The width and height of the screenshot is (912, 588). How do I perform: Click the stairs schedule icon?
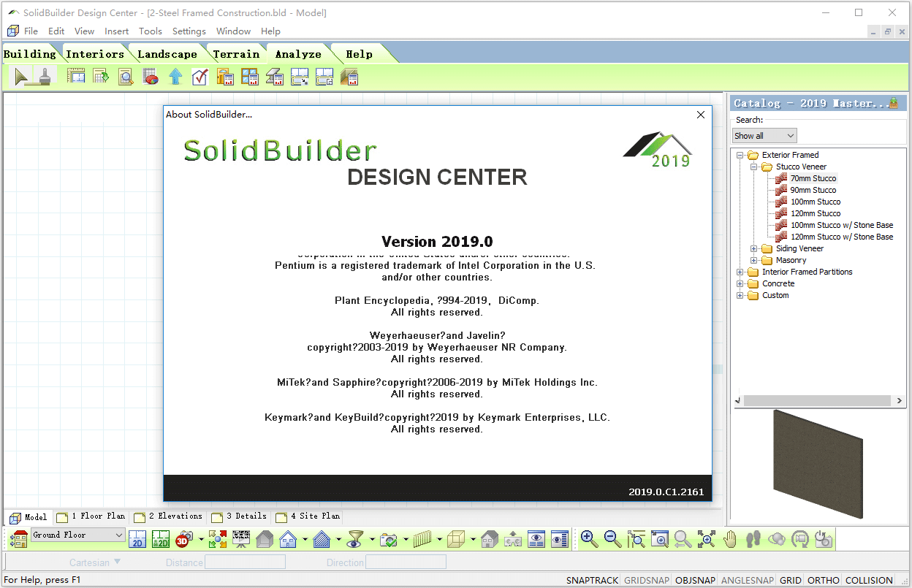(349, 77)
